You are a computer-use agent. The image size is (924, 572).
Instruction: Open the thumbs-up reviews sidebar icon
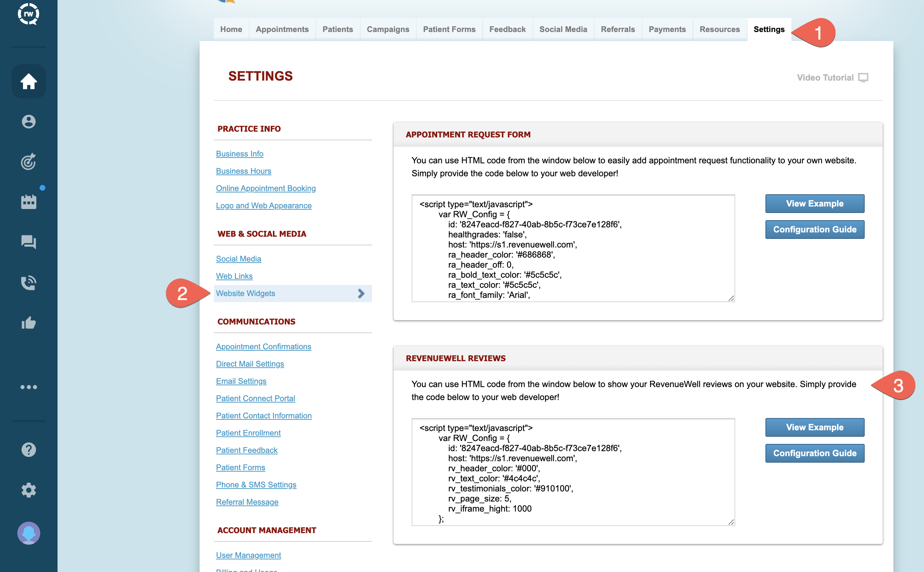tap(28, 323)
